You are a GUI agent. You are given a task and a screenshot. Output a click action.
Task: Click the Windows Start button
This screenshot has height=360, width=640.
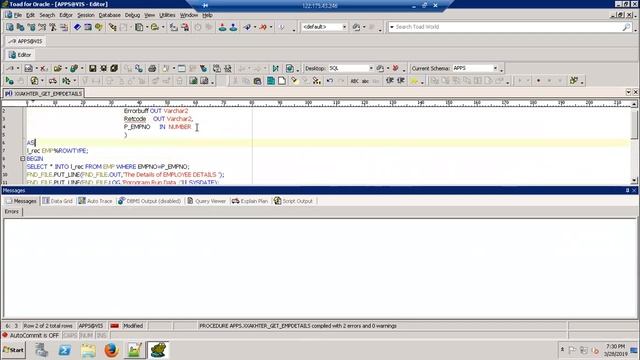pyautogui.click(x=13, y=350)
